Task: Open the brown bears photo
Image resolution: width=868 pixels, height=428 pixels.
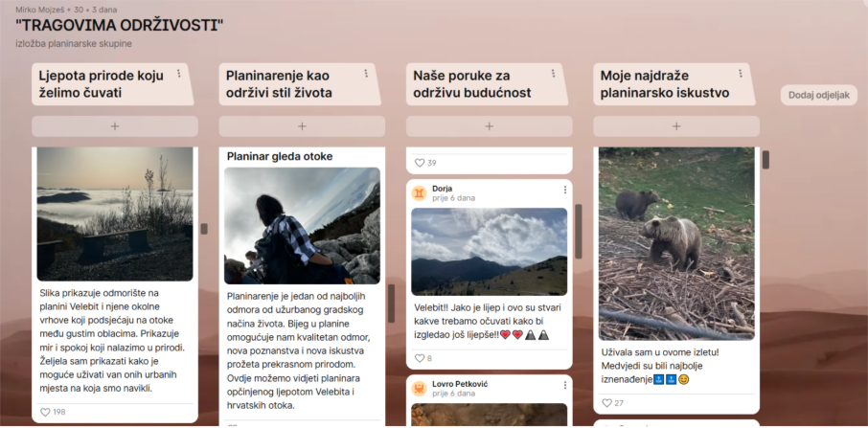Action: (x=676, y=243)
